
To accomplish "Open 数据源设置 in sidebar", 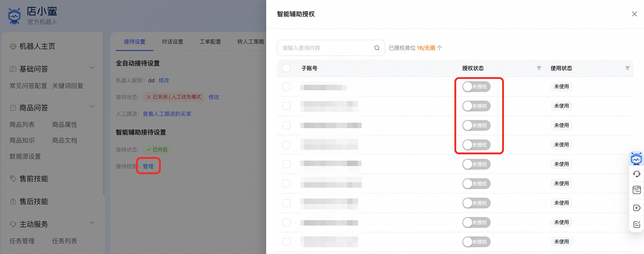I will pos(25,157).
